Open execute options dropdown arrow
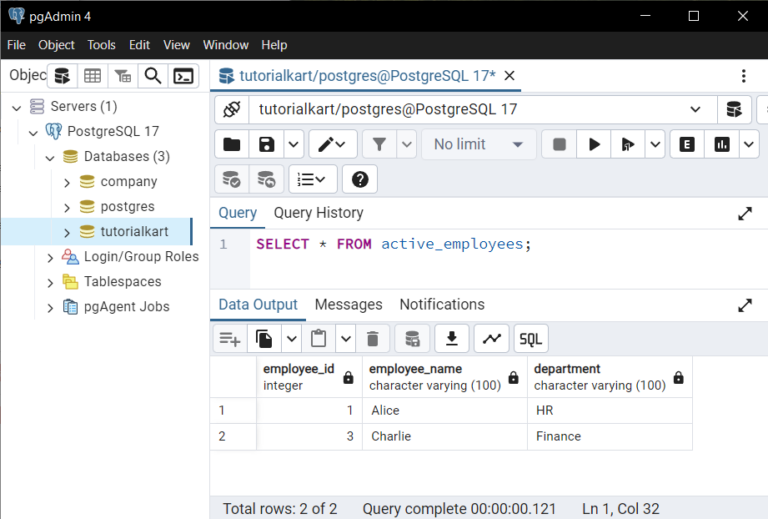Screen dimensions: 768x519 coord(655,144)
